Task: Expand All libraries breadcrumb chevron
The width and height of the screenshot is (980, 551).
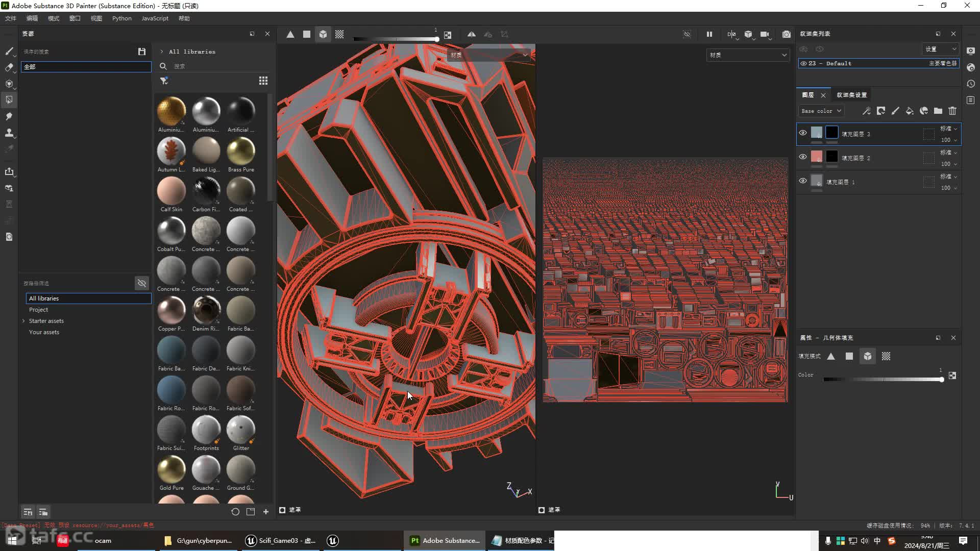Action: 162,52
